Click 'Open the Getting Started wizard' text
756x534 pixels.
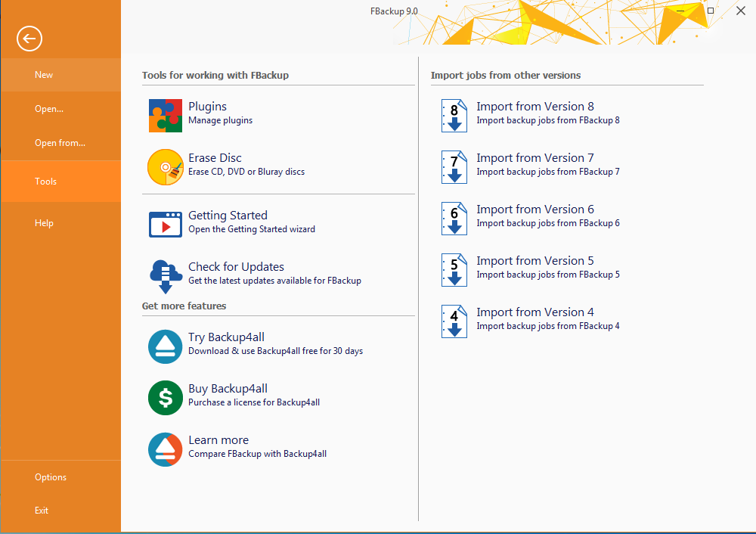[x=252, y=229]
